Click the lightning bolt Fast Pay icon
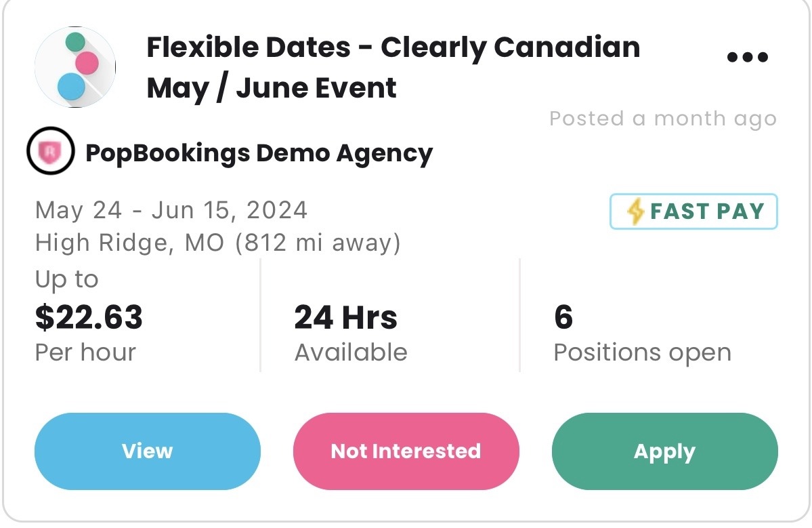The width and height of the screenshot is (812, 528). pyautogui.click(x=635, y=211)
